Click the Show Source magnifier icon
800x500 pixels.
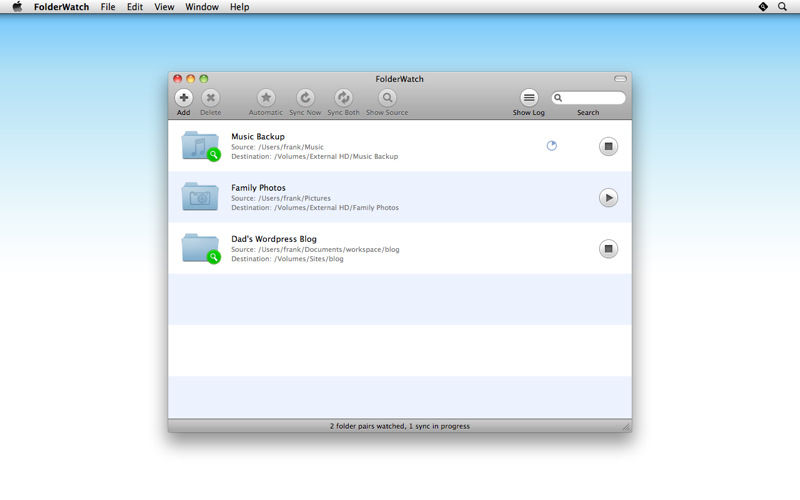click(387, 97)
